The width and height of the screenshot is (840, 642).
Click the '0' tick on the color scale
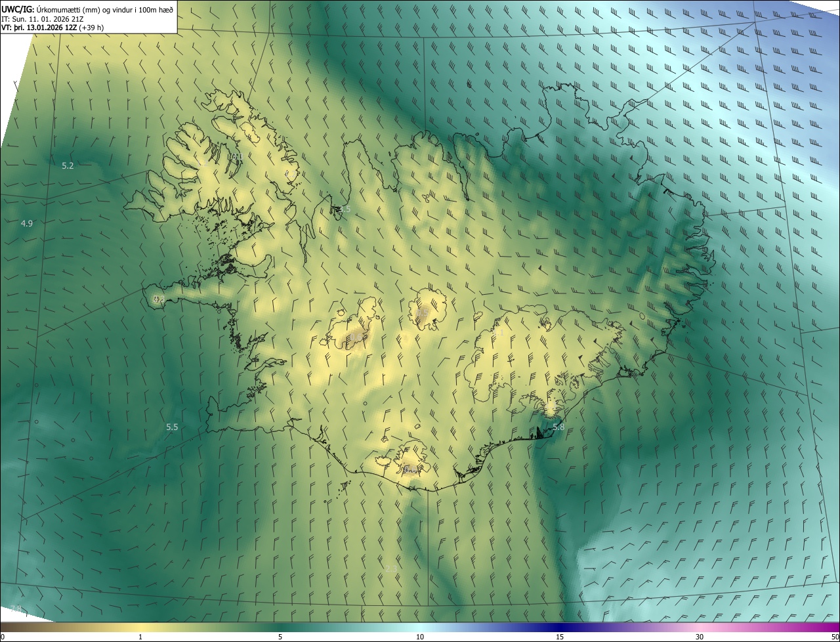pyautogui.click(x=3, y=637)
